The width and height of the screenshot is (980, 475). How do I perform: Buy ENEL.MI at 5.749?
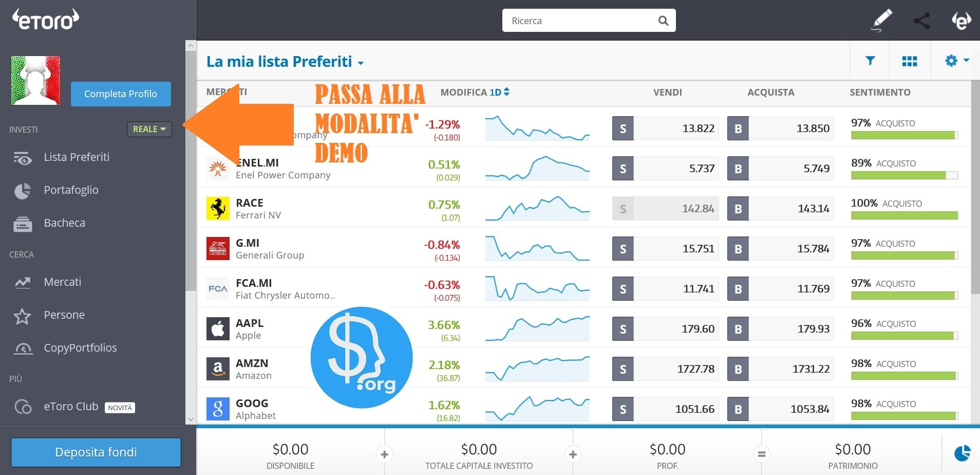point(781,169)
